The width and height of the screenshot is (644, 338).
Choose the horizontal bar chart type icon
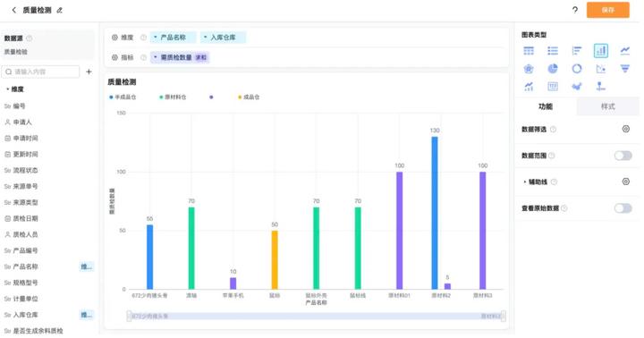click(x=577, y=51)
